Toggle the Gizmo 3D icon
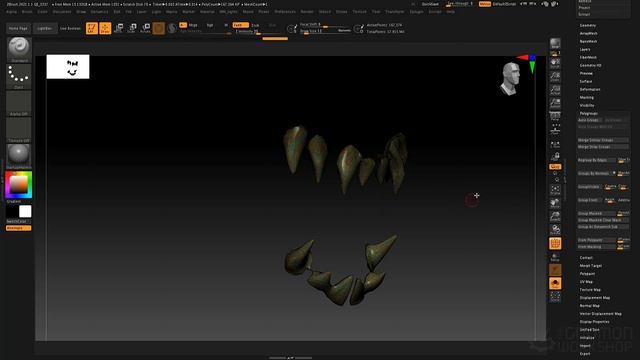Viewport: 640px width, 360px height. pyautogui.click(x=159, y=28)
